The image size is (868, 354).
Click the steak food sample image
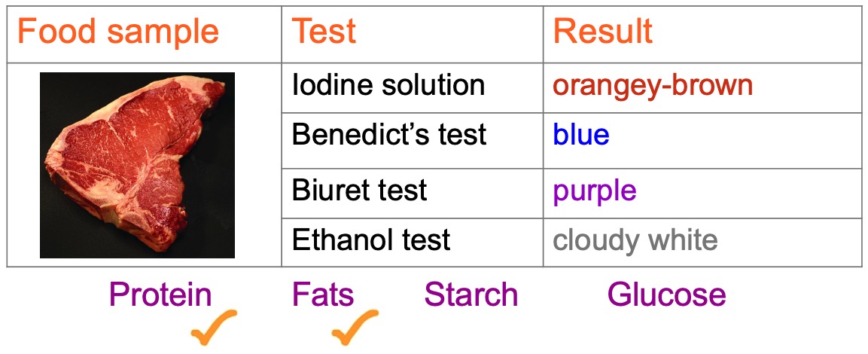137,165
